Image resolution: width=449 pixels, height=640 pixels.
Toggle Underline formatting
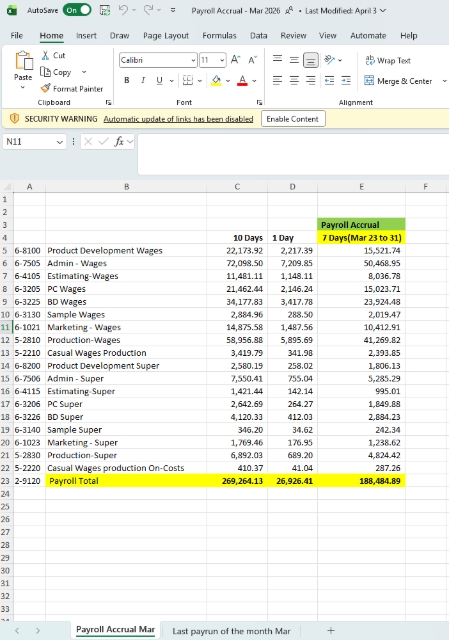[x=160, y=80]
